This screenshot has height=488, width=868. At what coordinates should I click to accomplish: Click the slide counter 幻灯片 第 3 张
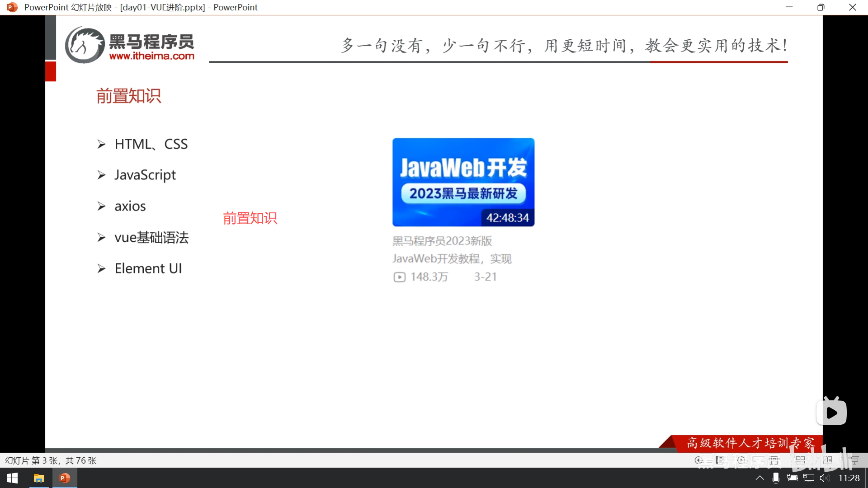point(51,460)
